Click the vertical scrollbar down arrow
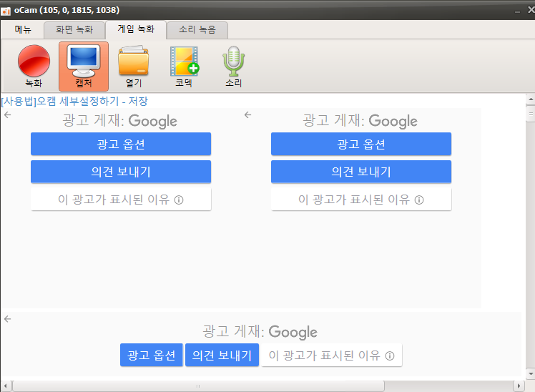Image resolution: width=535 pixels, height=392 pixels. pos(531,373)
